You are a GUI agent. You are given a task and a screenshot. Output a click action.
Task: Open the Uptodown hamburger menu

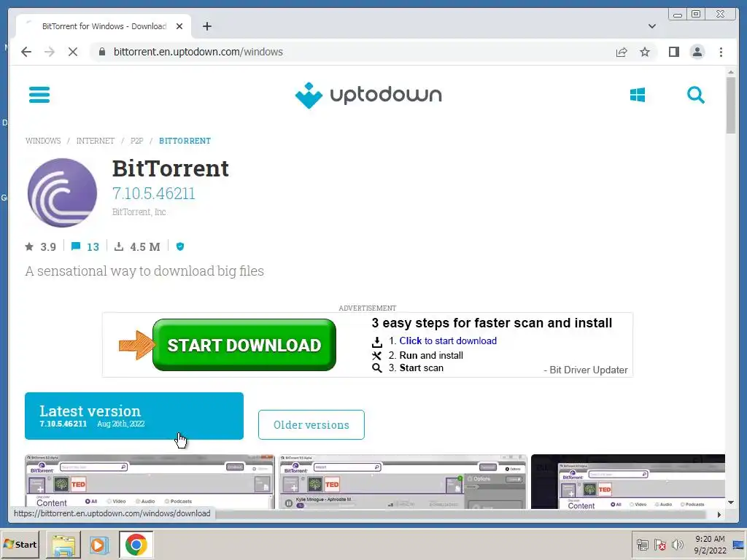(x=39, y=94)
